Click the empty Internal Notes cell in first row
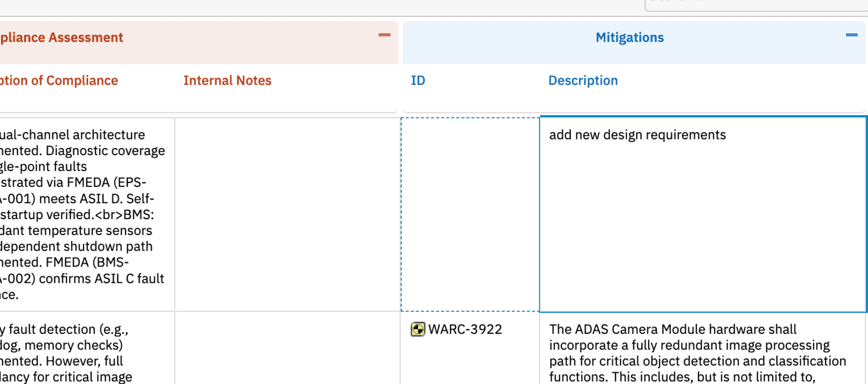The width and height of the screenshot is (868, 384). (x=287, y=215)
